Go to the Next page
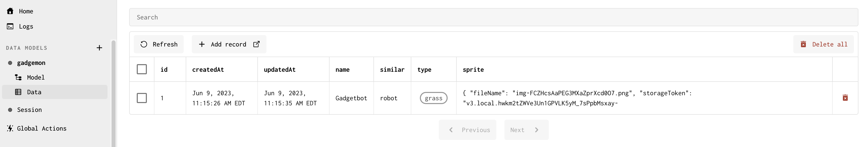The width and height of the screenshot is (868, 147). [527, 130]
